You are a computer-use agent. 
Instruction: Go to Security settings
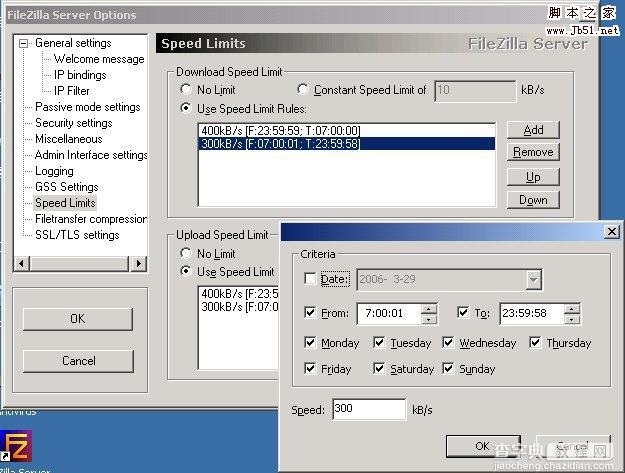74,123
